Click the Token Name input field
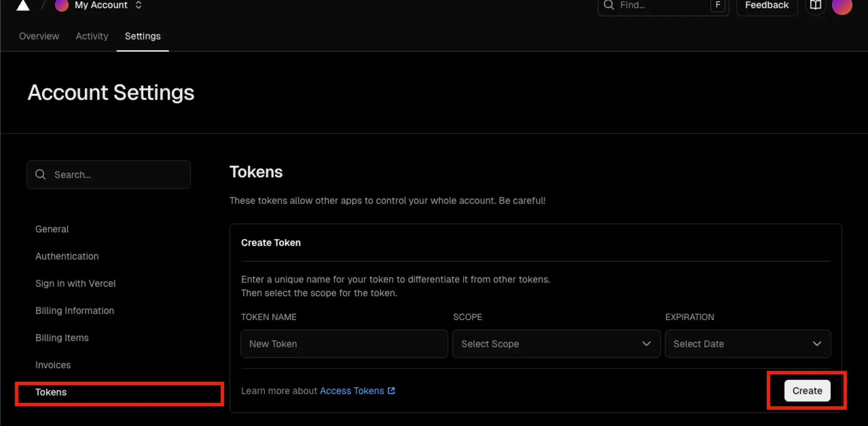The image size is (868, 426). [x=344, y=344]
